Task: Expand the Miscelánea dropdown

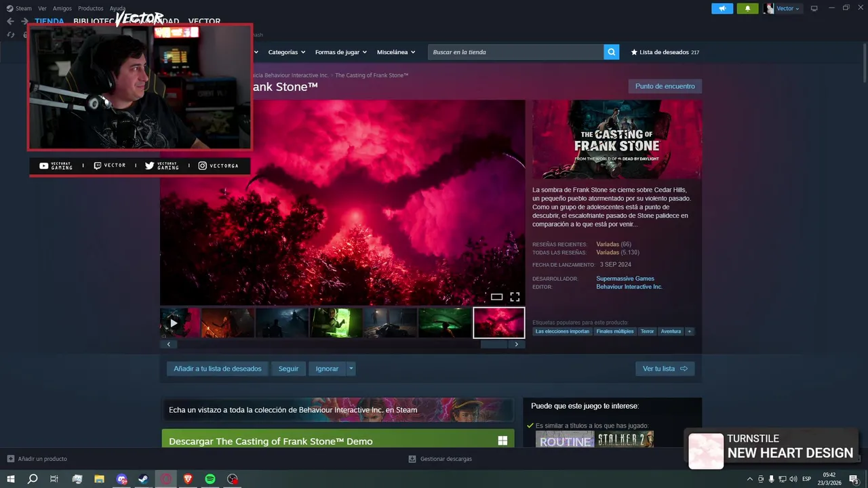Action: pyautogui.click(x=396, y=52)
